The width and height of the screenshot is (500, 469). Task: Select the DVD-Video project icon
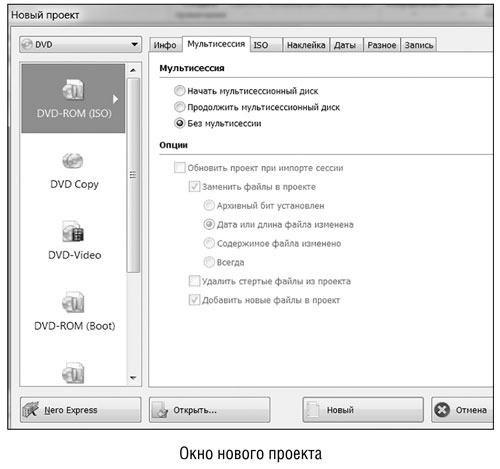(x=73, y=231)
